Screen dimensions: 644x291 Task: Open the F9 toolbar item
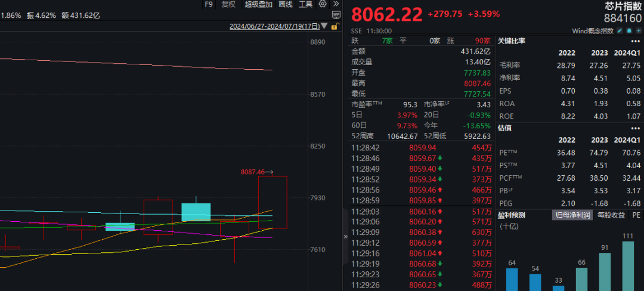(x=209, y=4)
